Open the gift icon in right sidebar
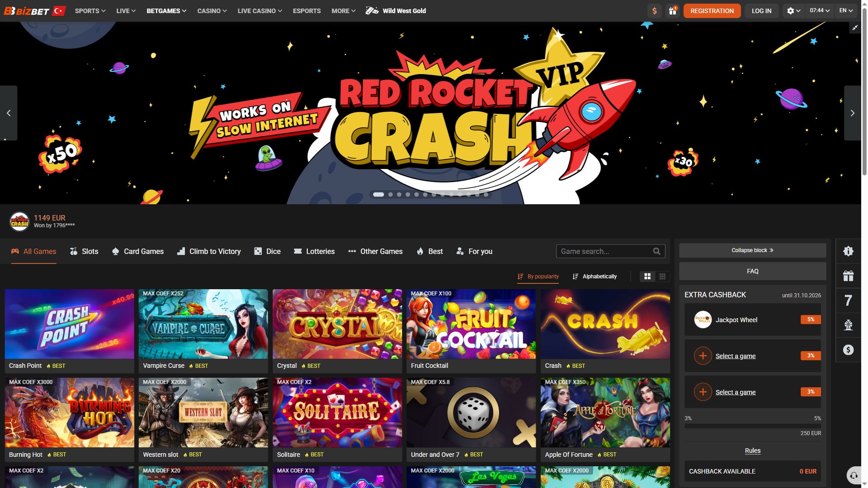Viewport: 868px width, 488px height. [848, 276]
